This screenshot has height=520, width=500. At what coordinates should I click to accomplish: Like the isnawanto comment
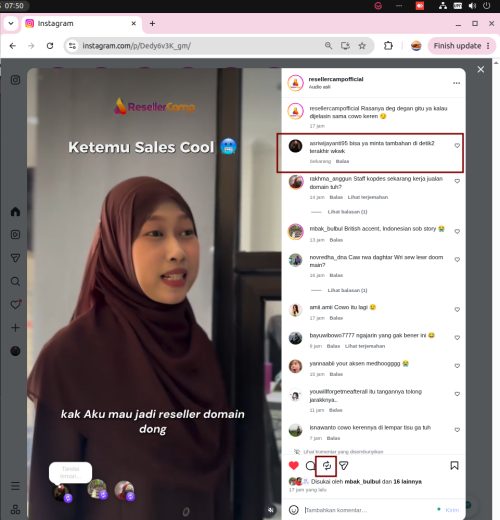tap(457, 430)
